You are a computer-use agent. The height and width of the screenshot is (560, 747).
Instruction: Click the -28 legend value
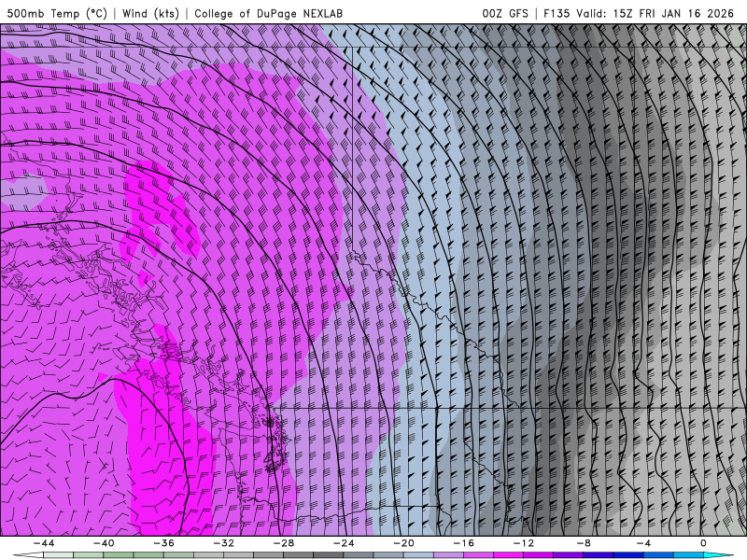pos(284,543)
